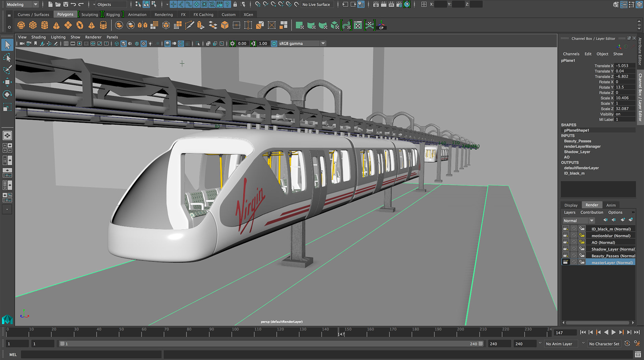
Task: Create a polygon pyramid from the shelf
Action: (x=92, y=25)
